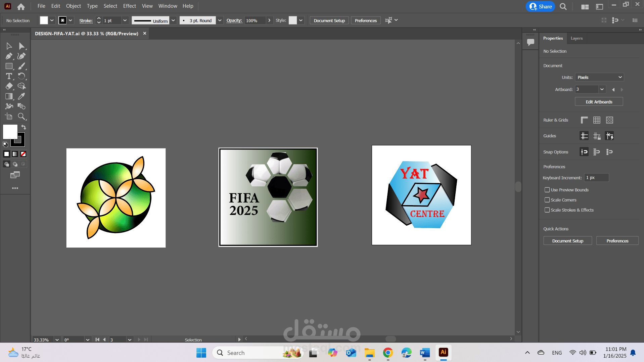Select the Eyedropper tool
The width and height of the screenshot is (644, 362).
click(x=22, y=96)
